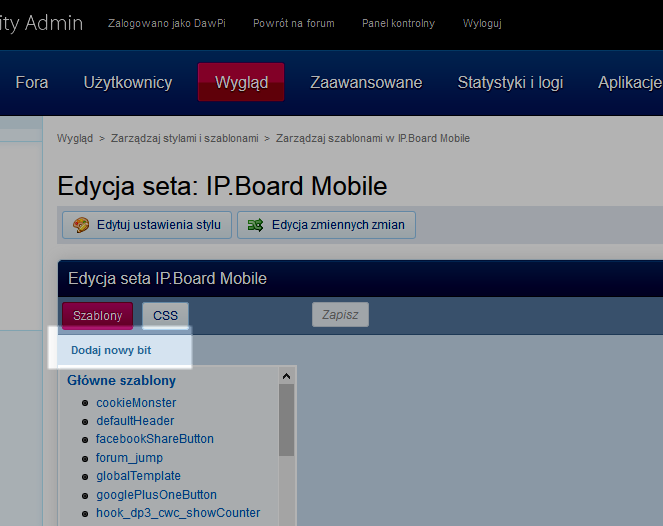Click the Wyloguj link
The height and width of the screenshot is (526, 663).
click(482, 23)
